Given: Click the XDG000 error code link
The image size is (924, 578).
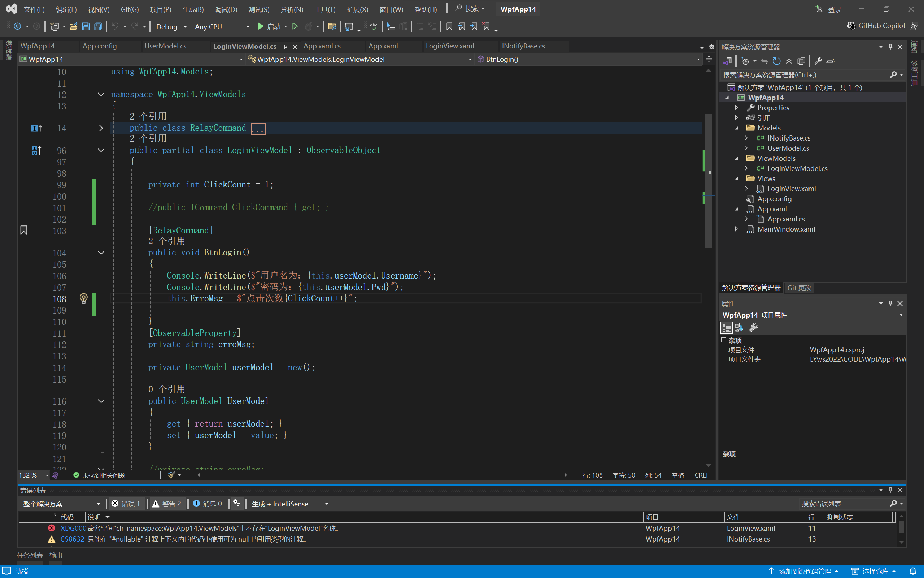Looking at the screenshot, I should (x=73, y=528).
